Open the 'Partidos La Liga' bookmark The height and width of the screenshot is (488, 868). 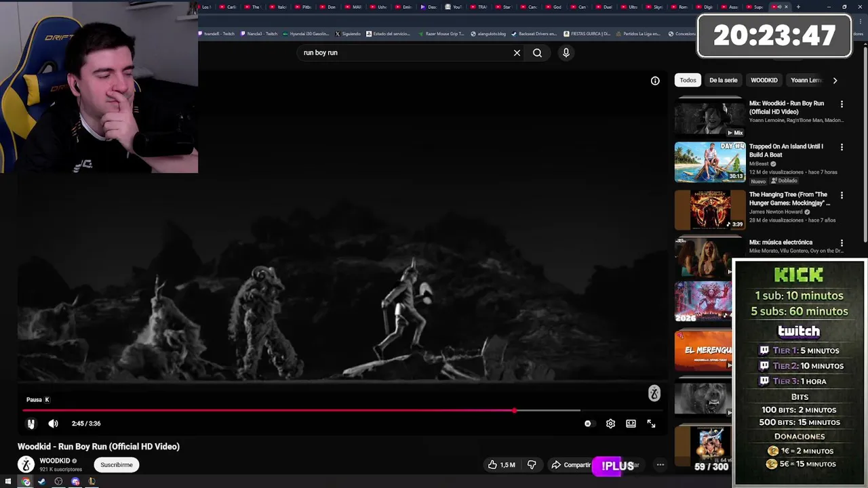point(638,33)
